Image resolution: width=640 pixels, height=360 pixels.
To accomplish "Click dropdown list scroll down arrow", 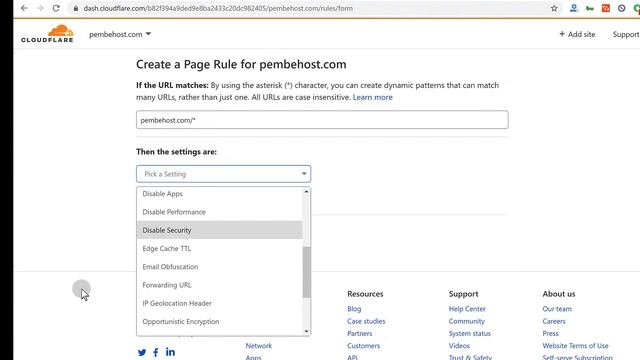I will pos(306,331).
